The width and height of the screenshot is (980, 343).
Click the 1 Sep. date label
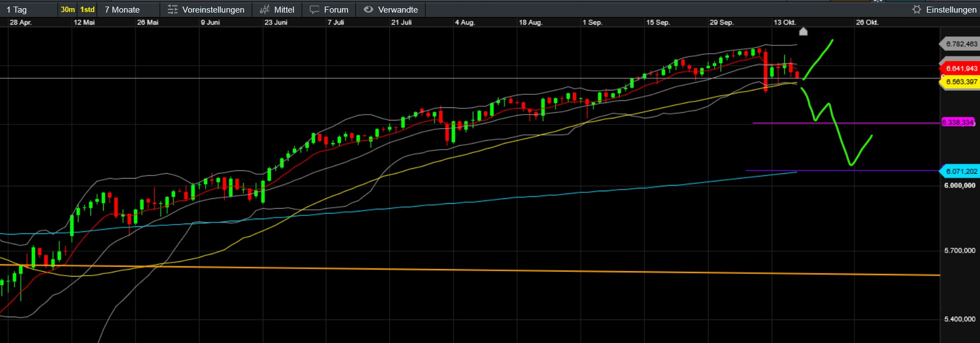[592, 22]
